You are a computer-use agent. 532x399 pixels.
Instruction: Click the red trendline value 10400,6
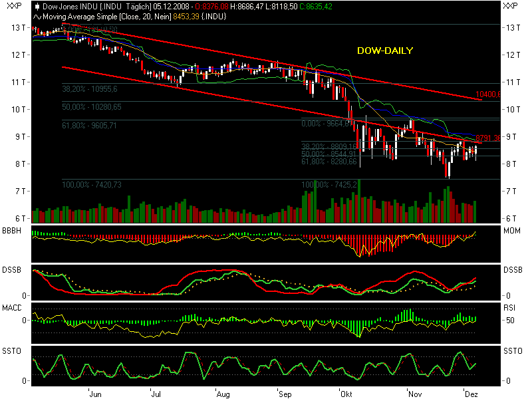(488, 94)
